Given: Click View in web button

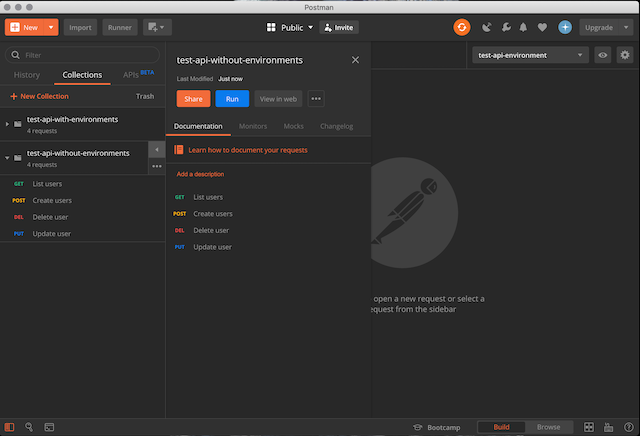Looking at the screenshot, I should tap(278, 99).
